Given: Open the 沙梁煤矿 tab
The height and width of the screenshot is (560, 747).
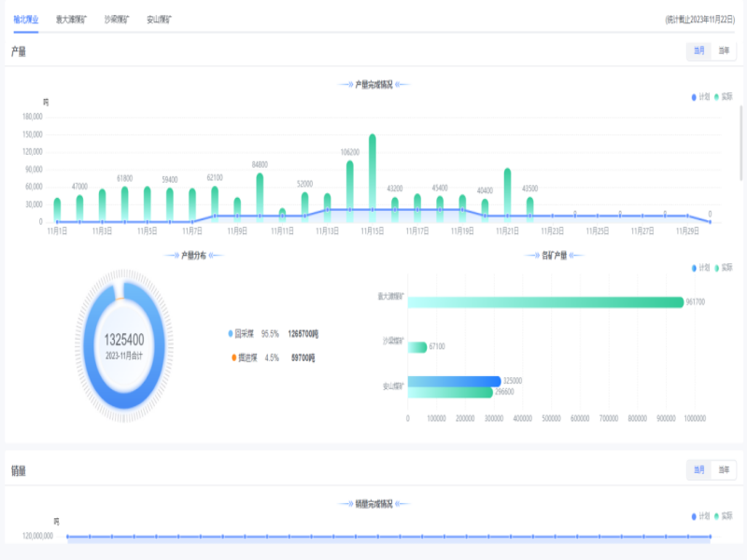Looking at the screenshot, I should click(118, 19).
